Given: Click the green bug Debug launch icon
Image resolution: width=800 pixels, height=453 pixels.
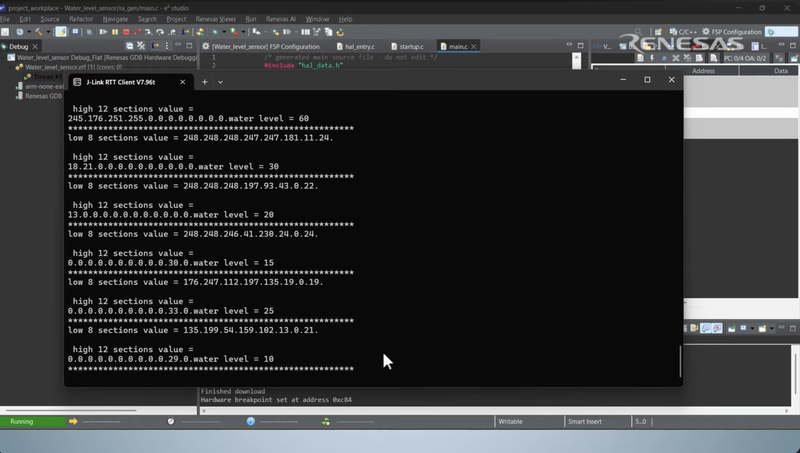Looking at the screenshot, I should [x=214, y=32].
